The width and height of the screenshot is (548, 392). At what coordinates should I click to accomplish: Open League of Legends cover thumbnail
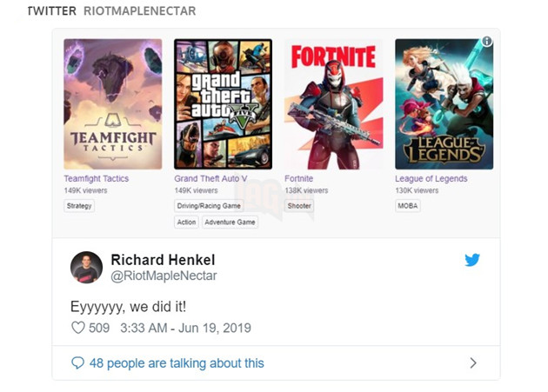coord(444,103)
